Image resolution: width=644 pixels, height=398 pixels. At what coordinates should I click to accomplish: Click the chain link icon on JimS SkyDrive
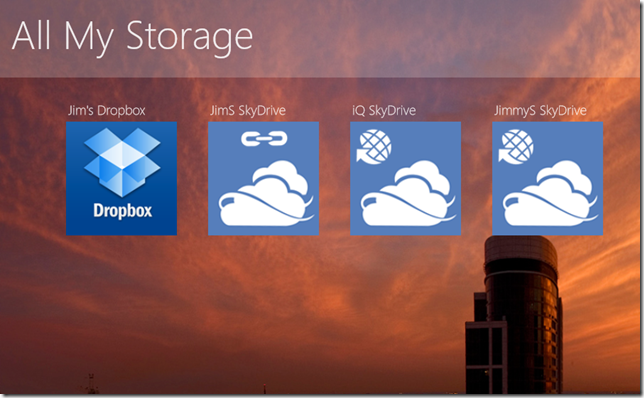pos(264,139)
